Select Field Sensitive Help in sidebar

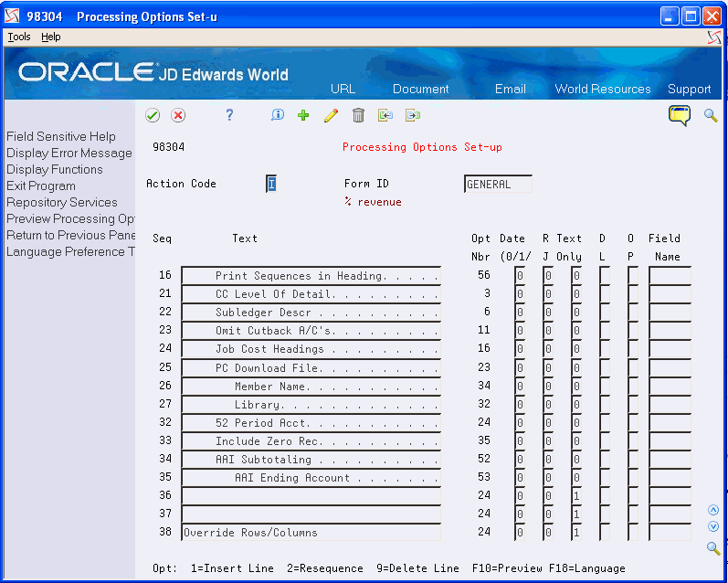click(61, 136)
